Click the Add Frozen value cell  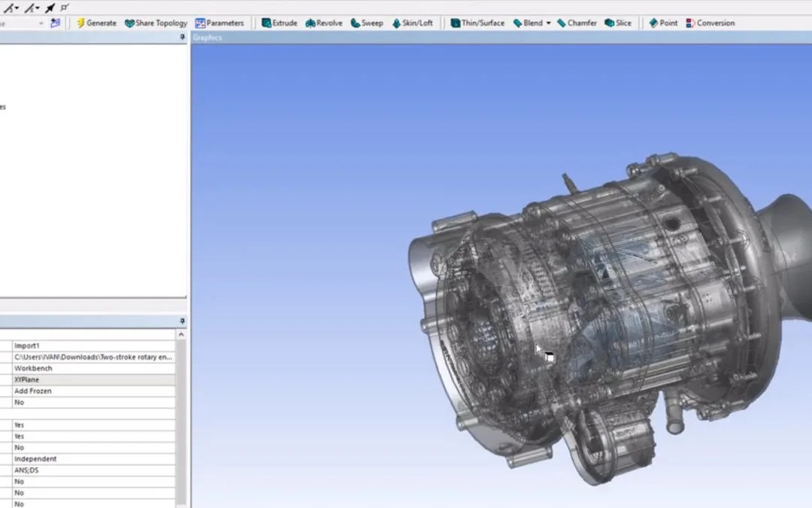(94, 391)
